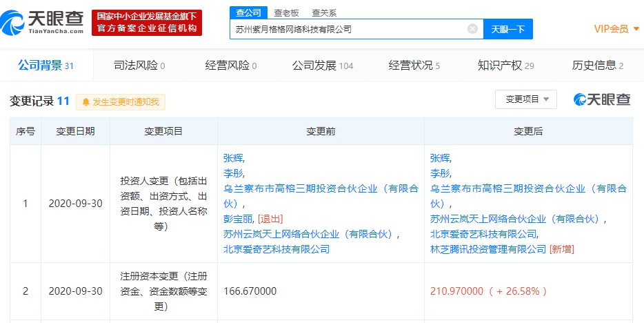Open 彭宝丽 investor link
This screenshot has height=323, width=644.
pos(239,219)
